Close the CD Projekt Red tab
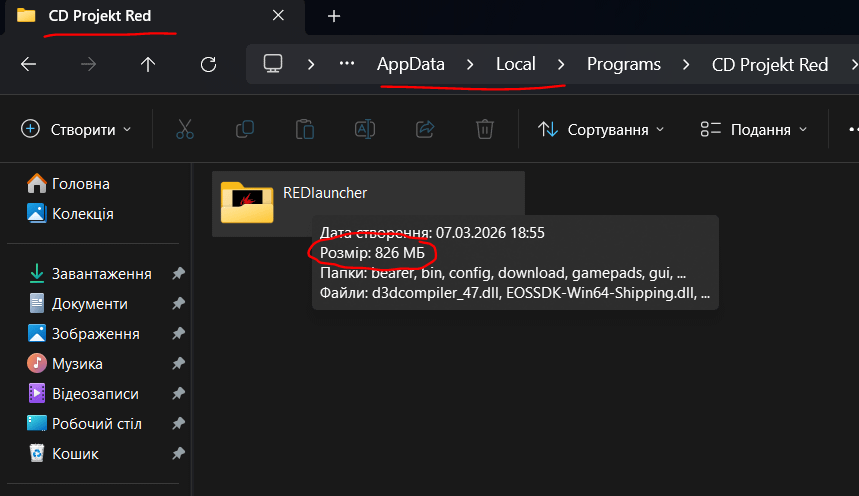Image resolution: width=859 pixels, height=496 pixels. 278,15
